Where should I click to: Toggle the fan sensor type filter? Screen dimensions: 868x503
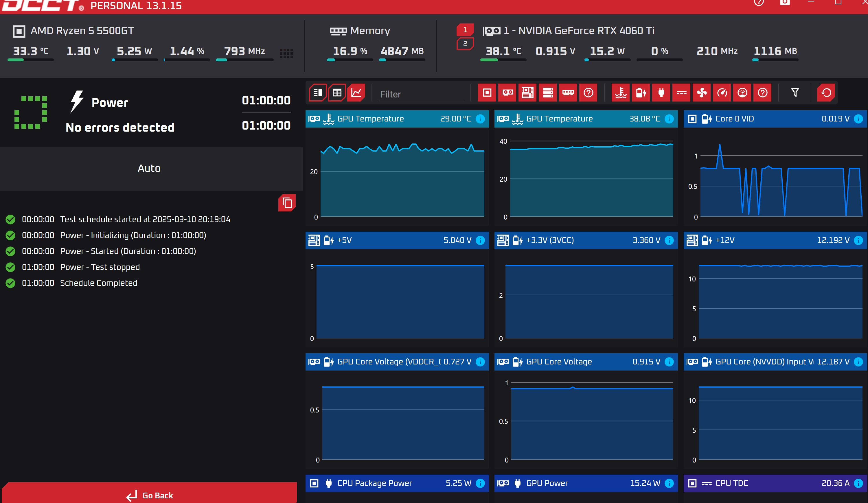coord(702,93)
